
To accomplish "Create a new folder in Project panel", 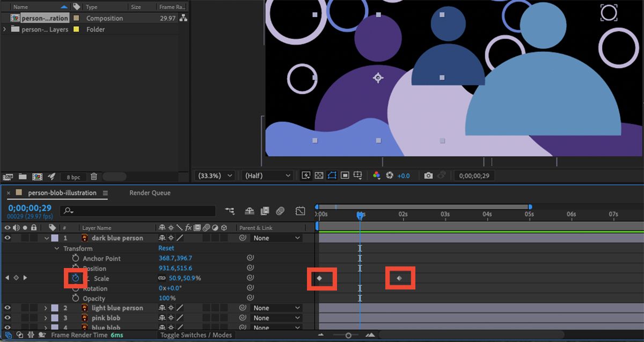I will pyautogui.click(x=23, y=176).
